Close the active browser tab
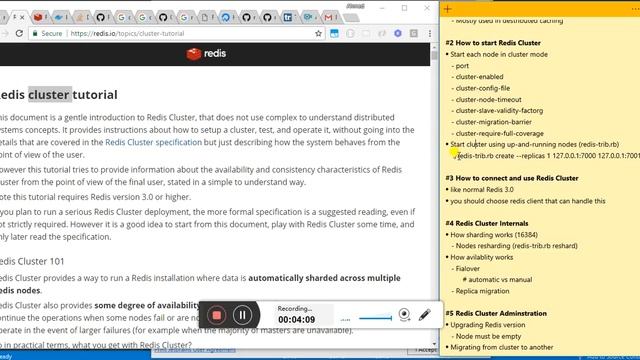The image size is (640, 360). (x=22, y=17)
